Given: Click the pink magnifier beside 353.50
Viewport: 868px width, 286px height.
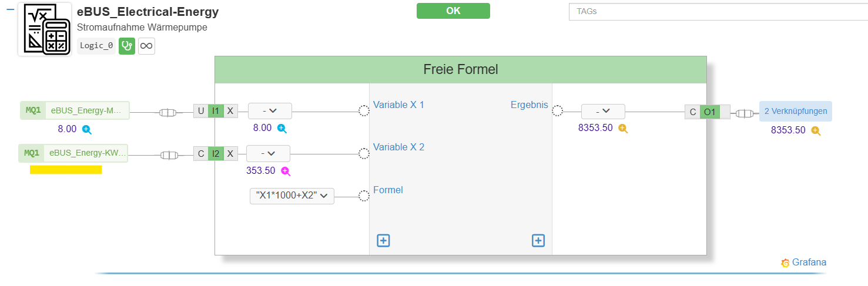Looking at the screenshot, I should coord(286,171).
